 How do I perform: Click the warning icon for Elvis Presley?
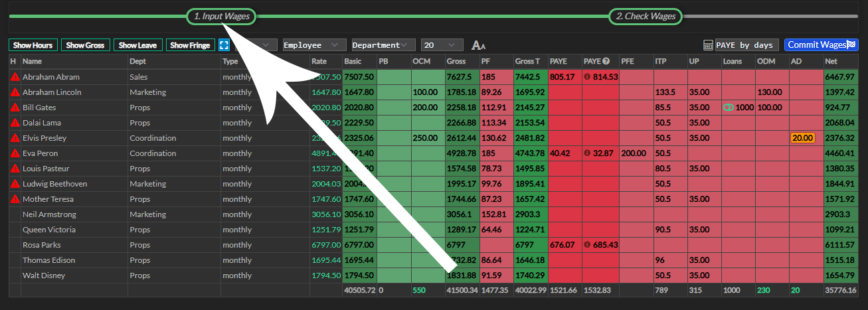click(15, 138)
